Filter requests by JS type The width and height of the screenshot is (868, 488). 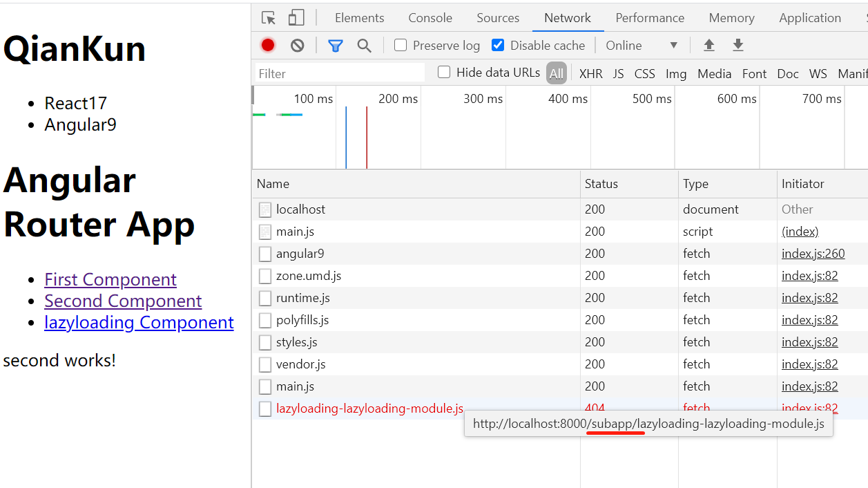618,73
